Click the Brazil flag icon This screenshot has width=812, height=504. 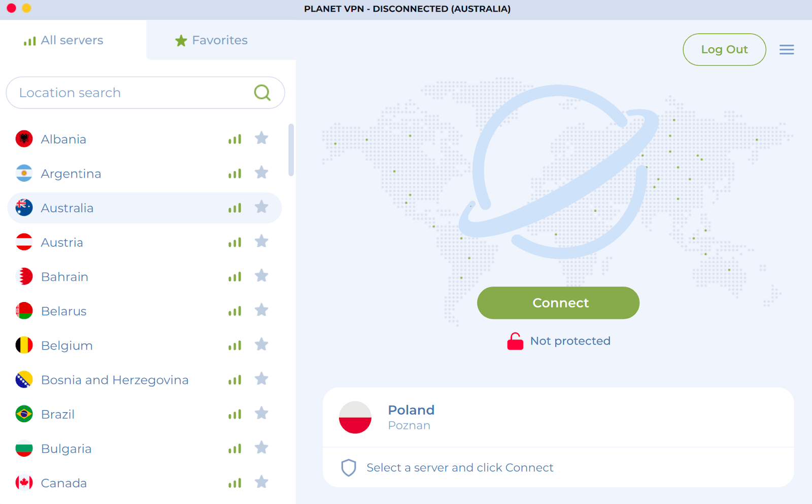(x=24, y=414)
